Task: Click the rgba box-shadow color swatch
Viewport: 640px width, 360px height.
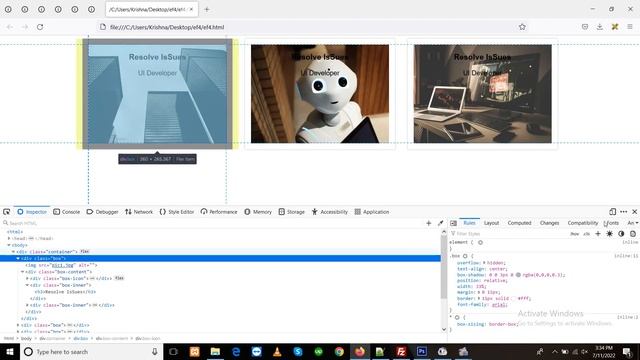Action: point(518,275)
